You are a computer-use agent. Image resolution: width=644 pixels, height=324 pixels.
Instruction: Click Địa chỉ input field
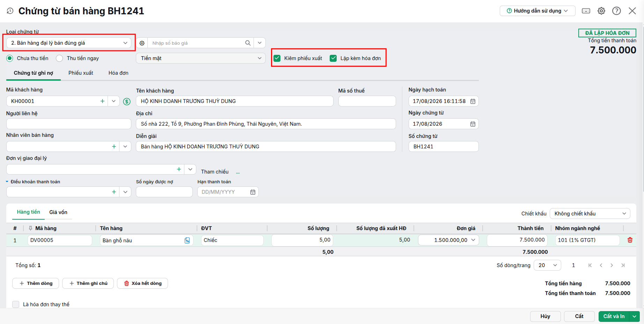(266, 124)
